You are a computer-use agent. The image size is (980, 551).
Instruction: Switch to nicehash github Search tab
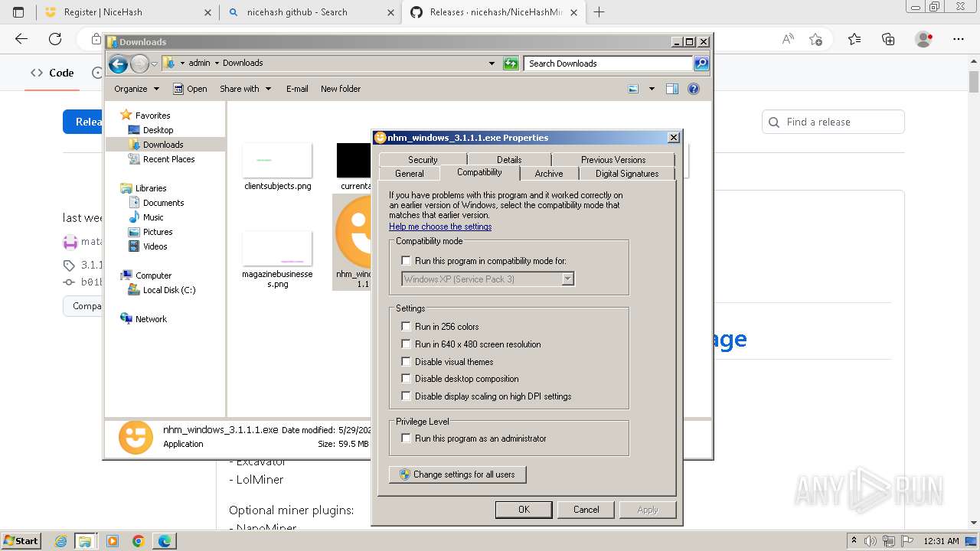click(x=310, y=12)
